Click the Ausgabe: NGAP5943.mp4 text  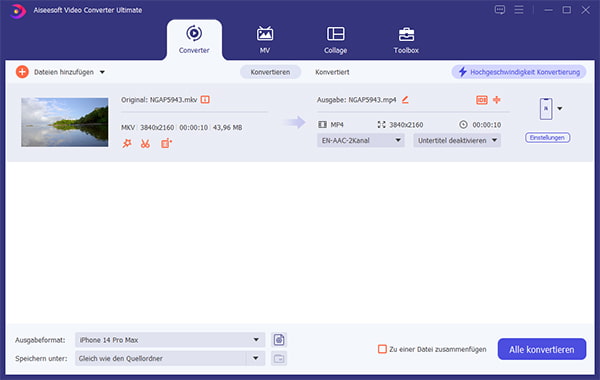click(x=356, y=100)
